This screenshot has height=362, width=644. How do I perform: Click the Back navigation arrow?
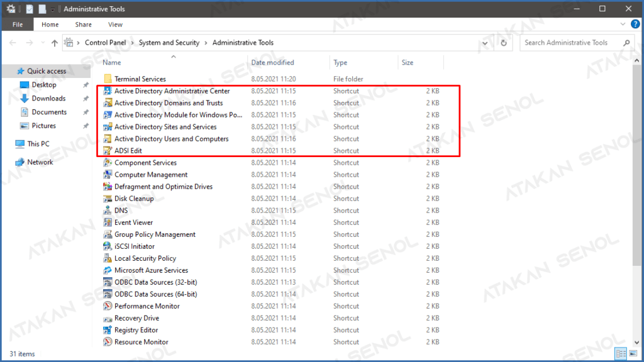tap(13, 43)
